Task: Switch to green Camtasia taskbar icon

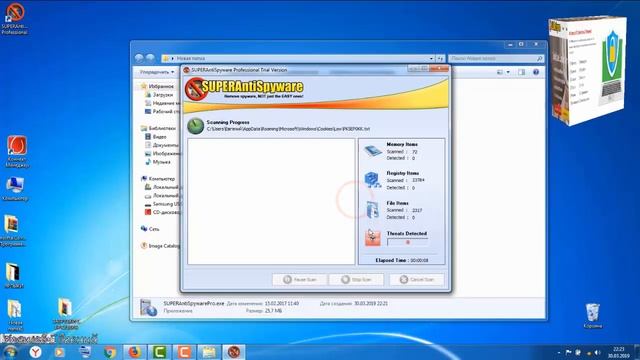Action: coord(160,352)
